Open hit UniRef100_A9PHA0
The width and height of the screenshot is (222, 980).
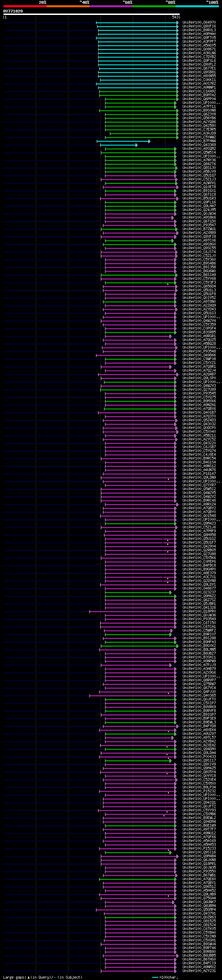[199, 34]
